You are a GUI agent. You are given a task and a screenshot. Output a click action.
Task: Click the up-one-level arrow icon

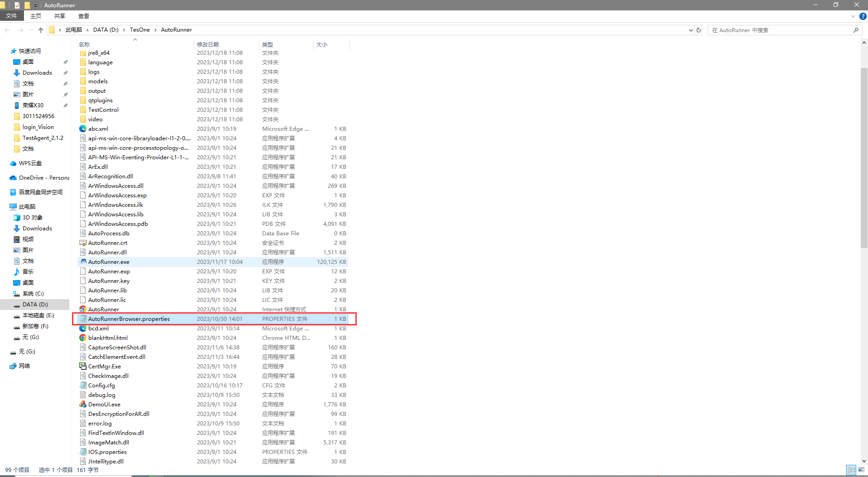[41, 30]
